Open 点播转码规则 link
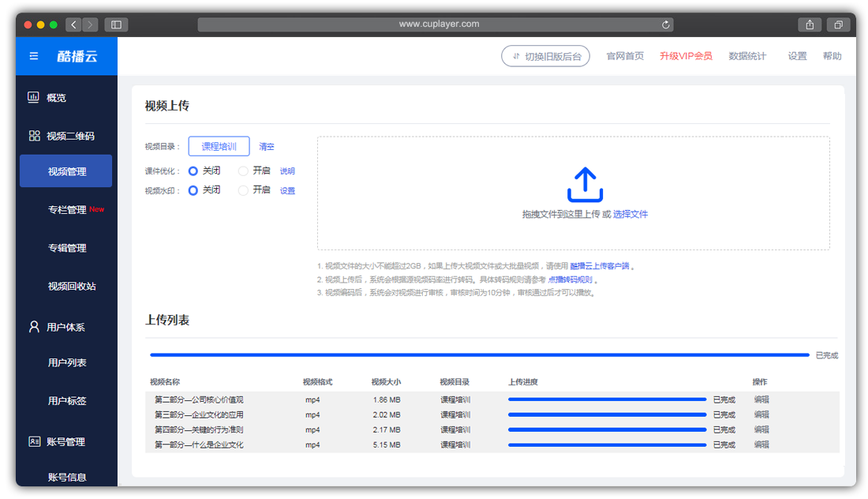868x499 pixels. point(571,280)
